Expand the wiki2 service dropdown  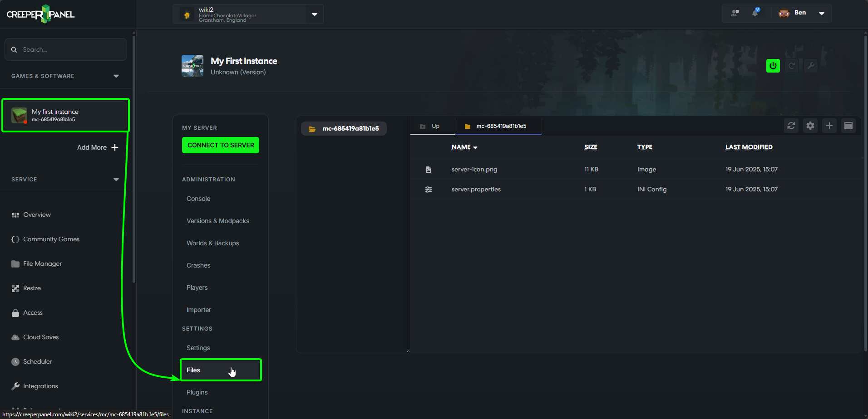coord(315,15)
